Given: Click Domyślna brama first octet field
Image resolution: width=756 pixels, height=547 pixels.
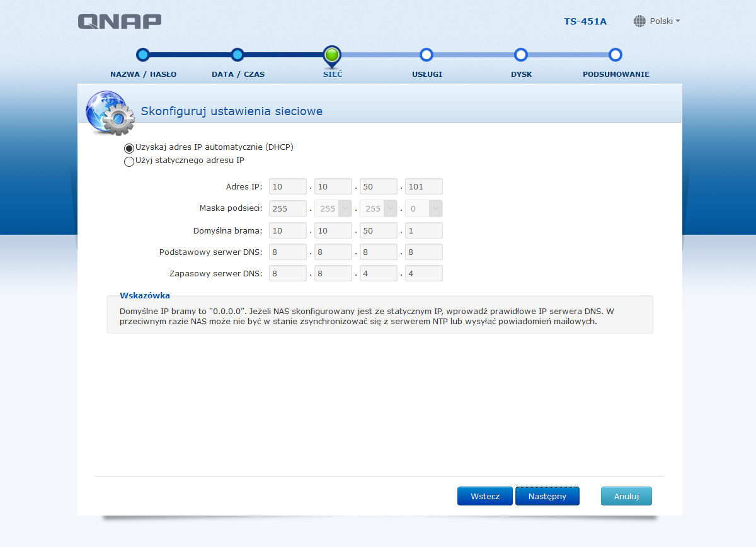Looking at the screenshot, I should coord(288,230).
